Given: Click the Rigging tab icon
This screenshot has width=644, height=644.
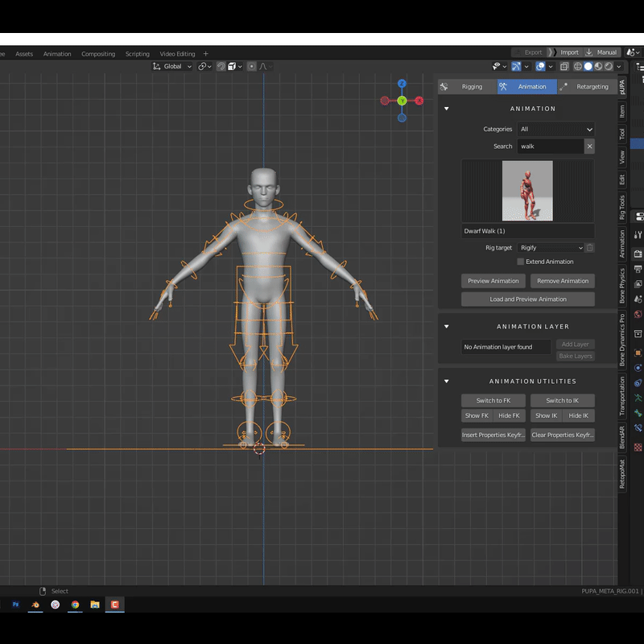Looking at the screenshot, I should (x=444, y=87).
